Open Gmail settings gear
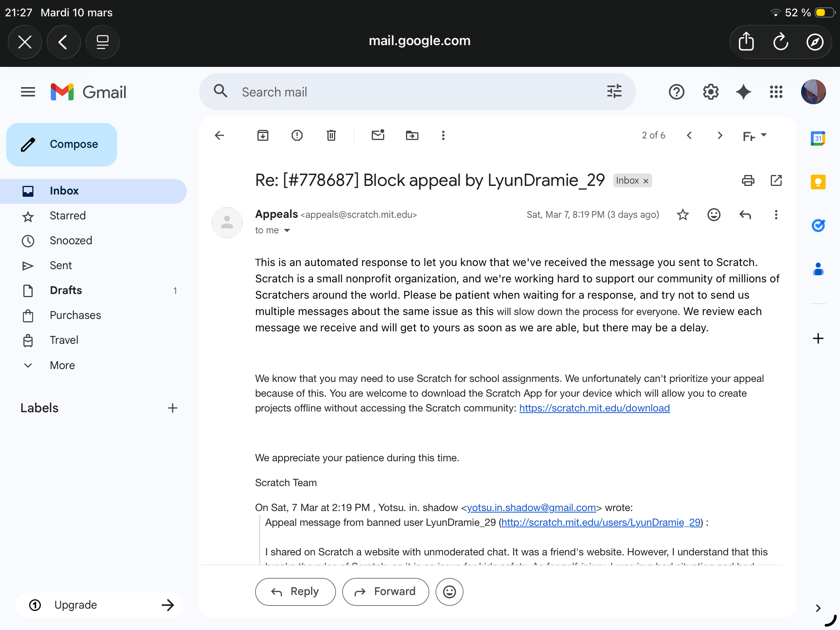The image size is (840, 630). [x=710, y=92]
